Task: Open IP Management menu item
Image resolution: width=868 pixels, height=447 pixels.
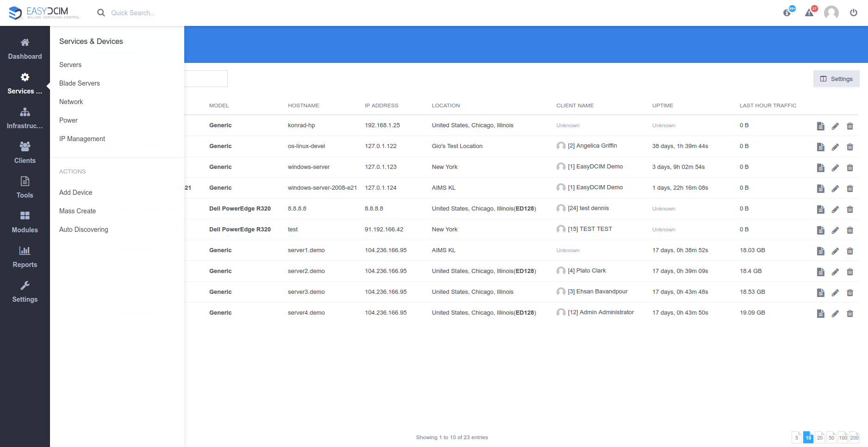Action: pos(82,139)
